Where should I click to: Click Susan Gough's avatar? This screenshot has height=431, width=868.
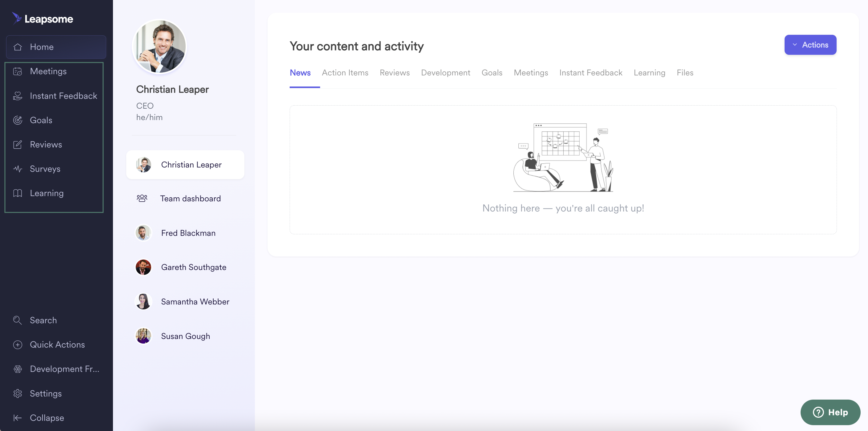(143, 336)
